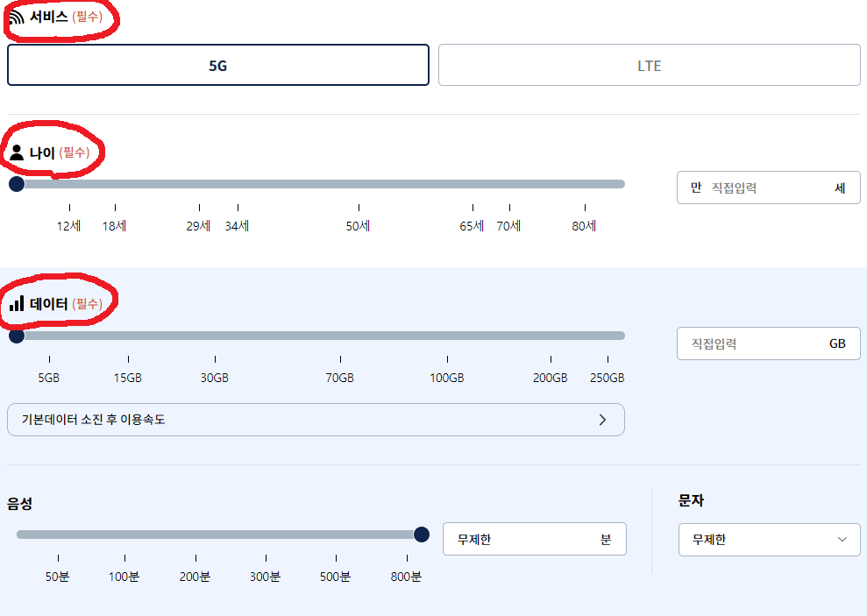This screenshot has height=616, width=867.
Task: Click the 나이 slider handle
Action: 17,184
